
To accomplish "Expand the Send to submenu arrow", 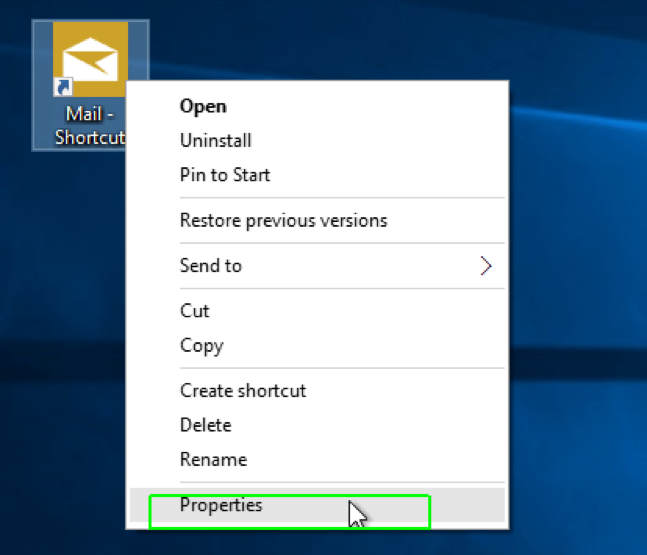I will 486,266.
